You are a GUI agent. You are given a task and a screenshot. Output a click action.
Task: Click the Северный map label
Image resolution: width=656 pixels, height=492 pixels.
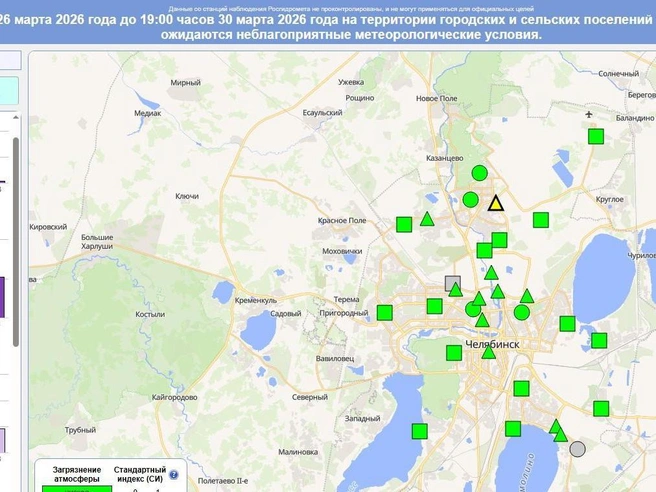pos(310,397)
